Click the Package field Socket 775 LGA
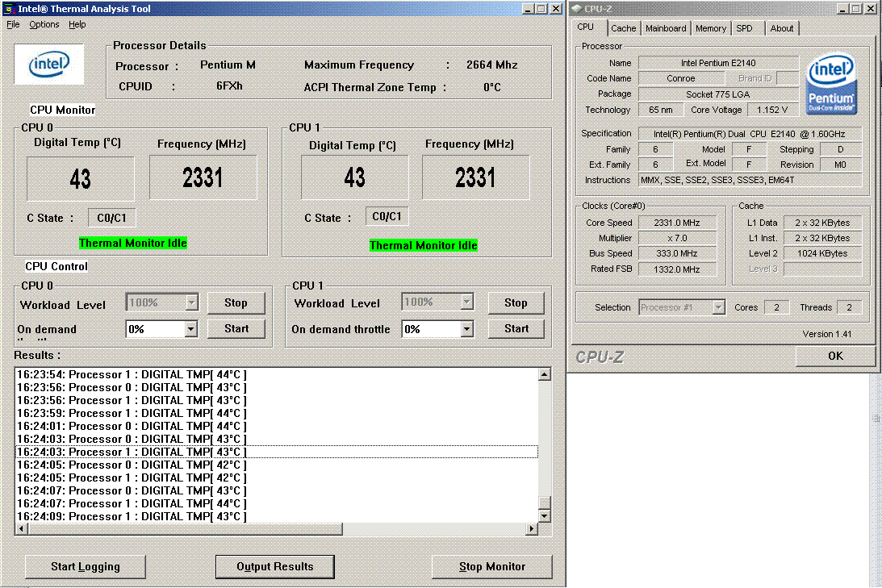The width and height of the screenshot is (882, 588). [718, 94]
